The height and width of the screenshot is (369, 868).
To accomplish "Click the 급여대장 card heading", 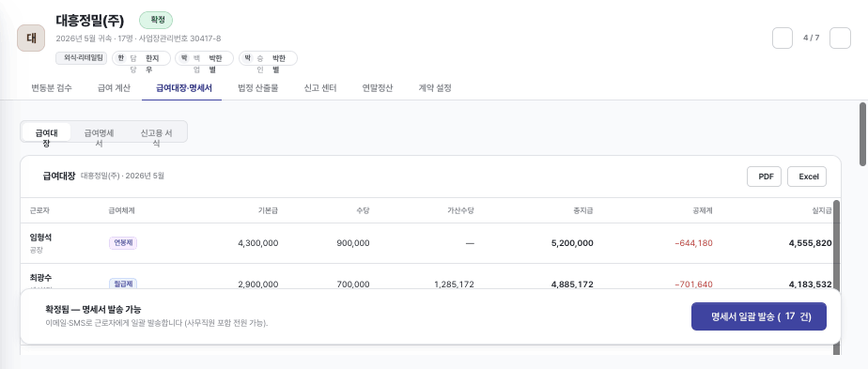I will 58,177.
